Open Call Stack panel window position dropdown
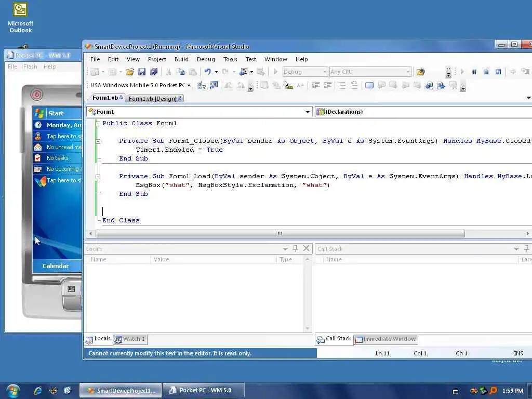 click(516, 249)
